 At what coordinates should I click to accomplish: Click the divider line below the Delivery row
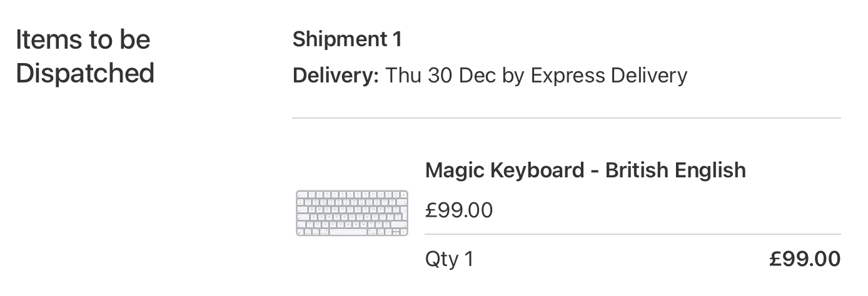(566, 118)
